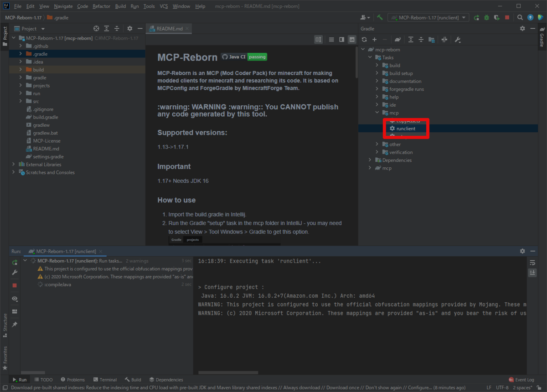Hide the Gradle tool window
The height and width of the screenshot is (392, 547).
(532, 28)
